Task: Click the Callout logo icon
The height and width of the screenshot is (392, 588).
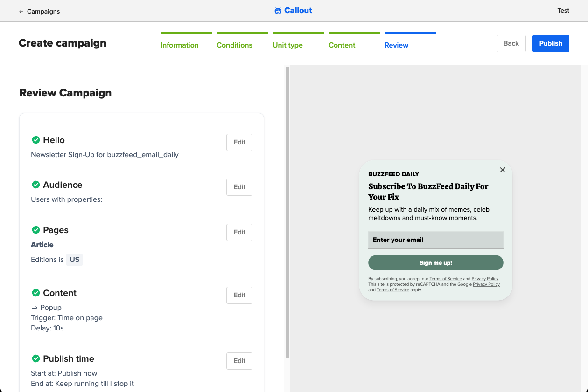Action: (278, 11)
